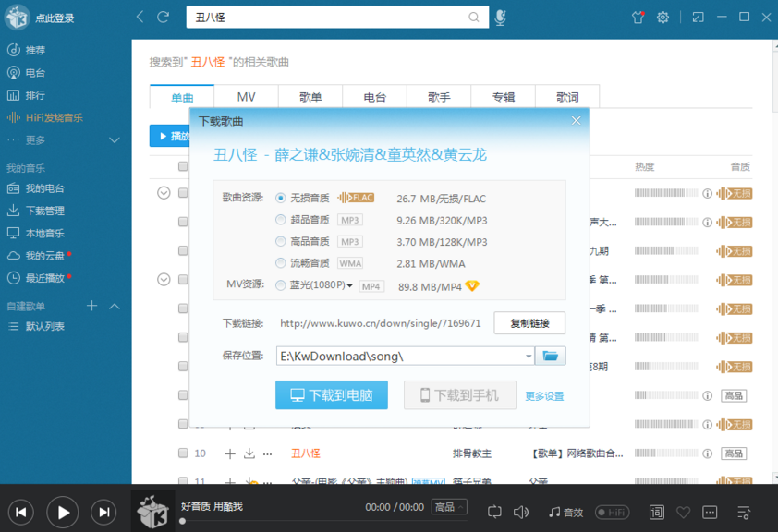The image size is (778, 532).
Task: Expand 更多 section in sidebar
Action: (115, 140)
